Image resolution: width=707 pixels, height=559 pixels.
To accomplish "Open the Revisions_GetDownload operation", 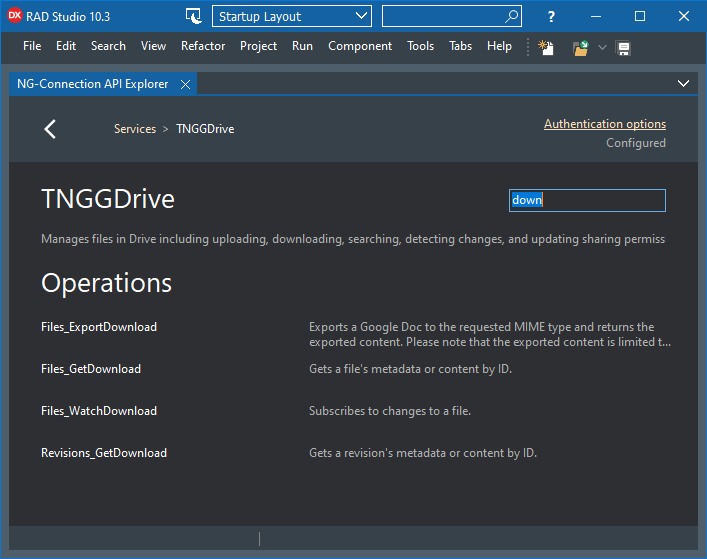I will tap(104, 453).
